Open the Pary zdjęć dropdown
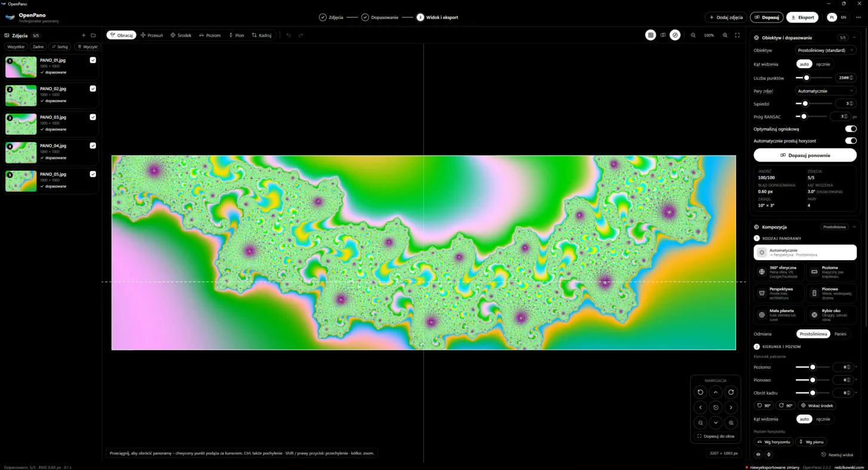Image resolution: width=868 pixels, height=470 pixels. click(826, 91)
